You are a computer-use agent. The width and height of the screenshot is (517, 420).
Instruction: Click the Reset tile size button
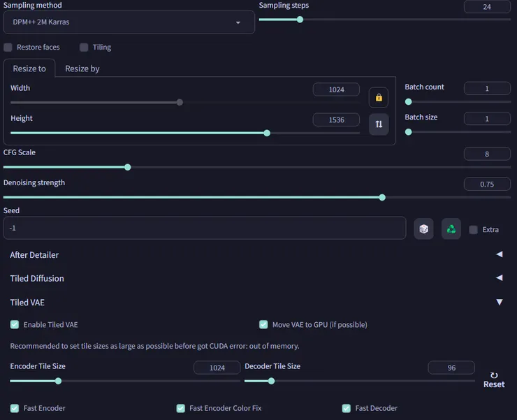[x=494, y=380]
